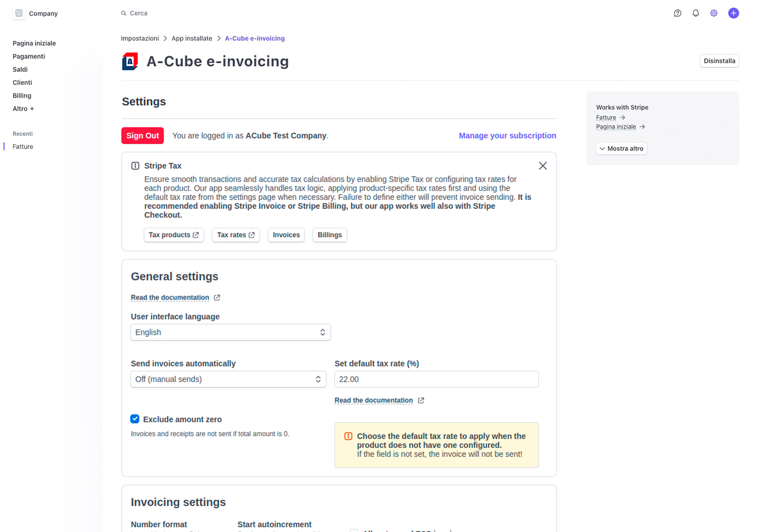Open the Stripe settings gear icon

point(714,13)
